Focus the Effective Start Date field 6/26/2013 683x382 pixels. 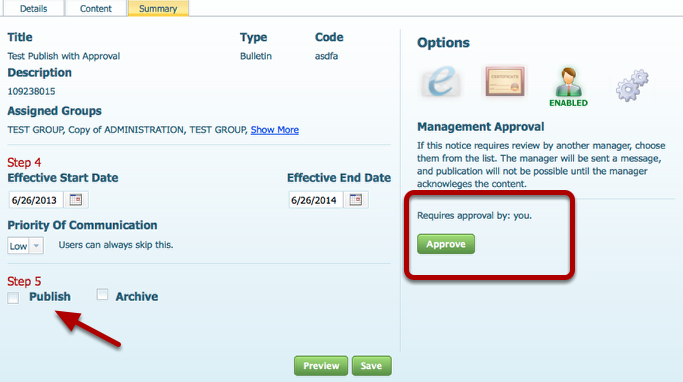pyautogui.click(x=36, y=200)
